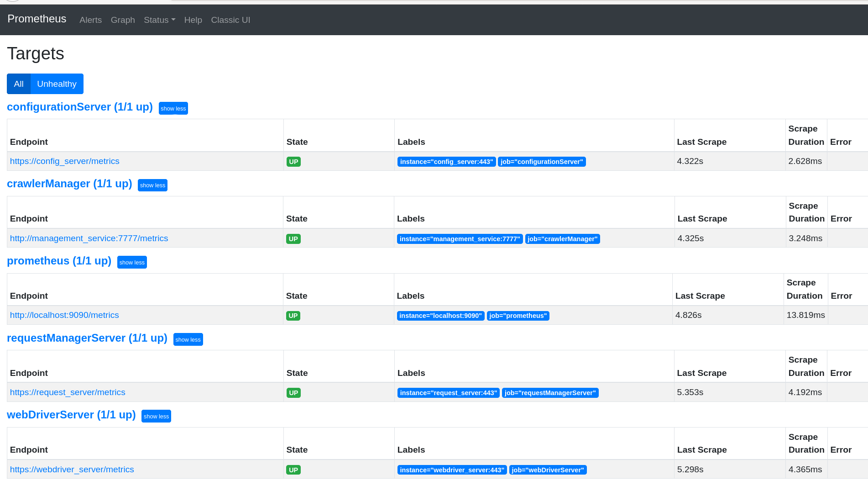Click job="prometheus" label badge

[518, 316]
